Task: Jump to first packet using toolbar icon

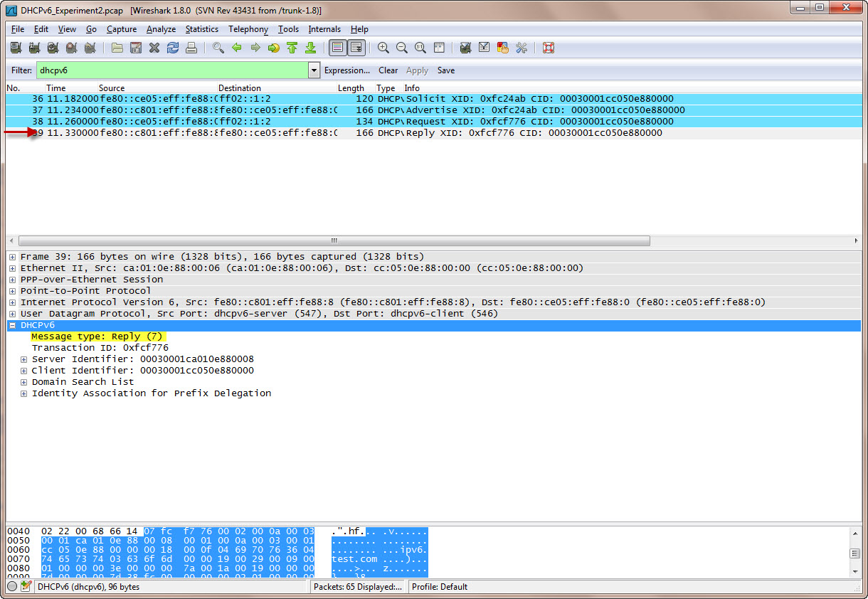Action: [292, 48]
